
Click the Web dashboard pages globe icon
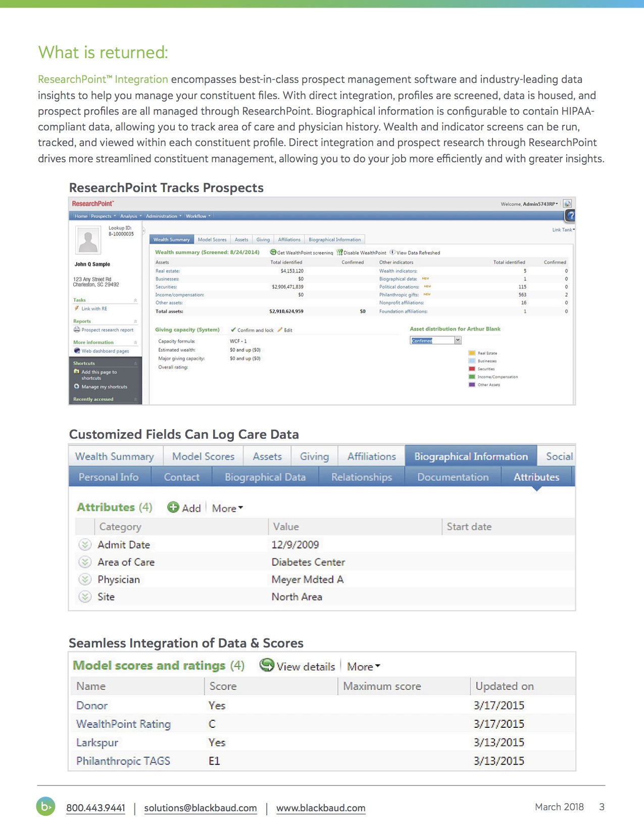pyautogui.click(x=77, y=351)
